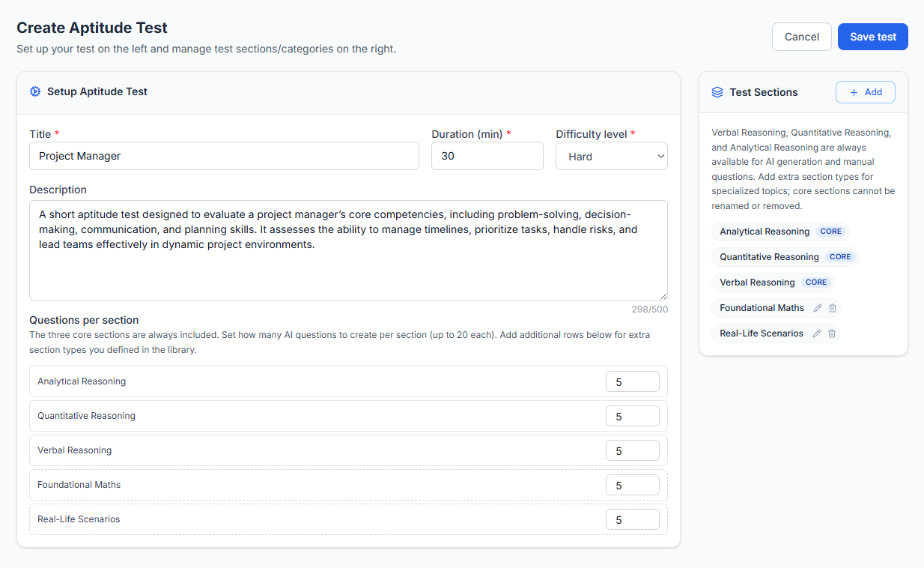This screenshot has width=924, height=568.
Task: Delete the Real-Life Scenarios section
Action: tap(832, 333)
